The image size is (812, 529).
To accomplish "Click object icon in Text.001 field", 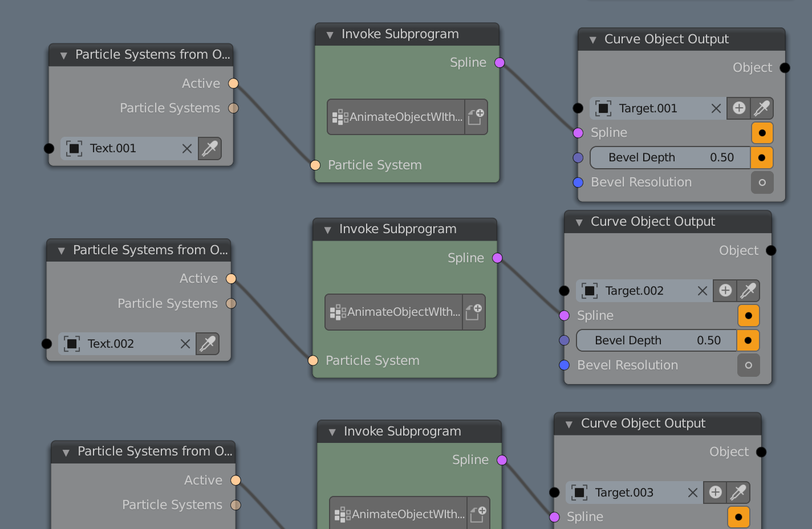I will coord(74,148).
